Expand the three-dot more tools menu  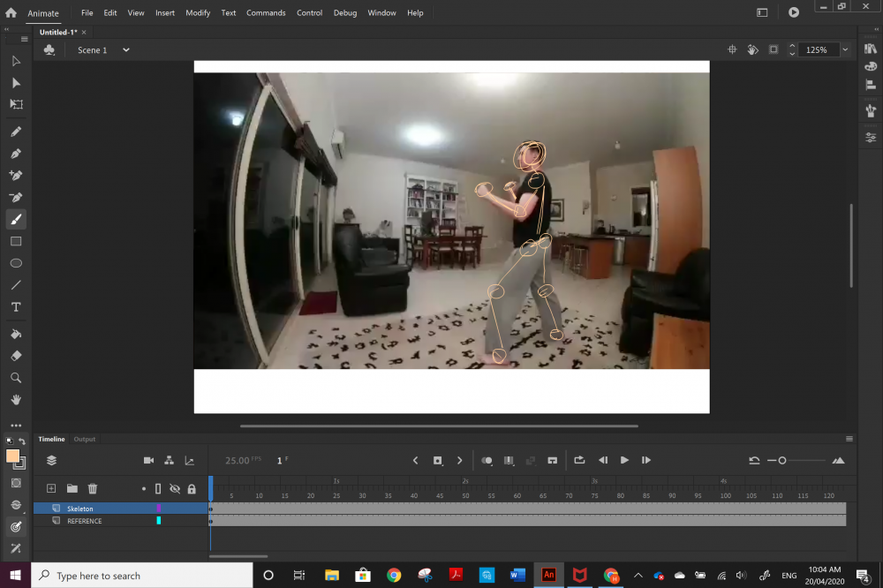tap(16, 425)
